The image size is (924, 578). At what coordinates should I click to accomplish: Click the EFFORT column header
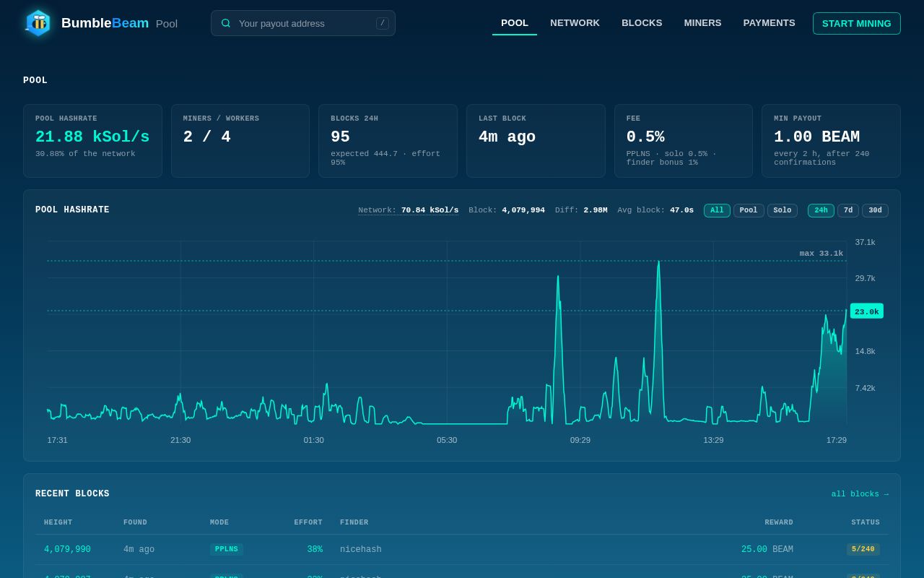click(308, 522)
